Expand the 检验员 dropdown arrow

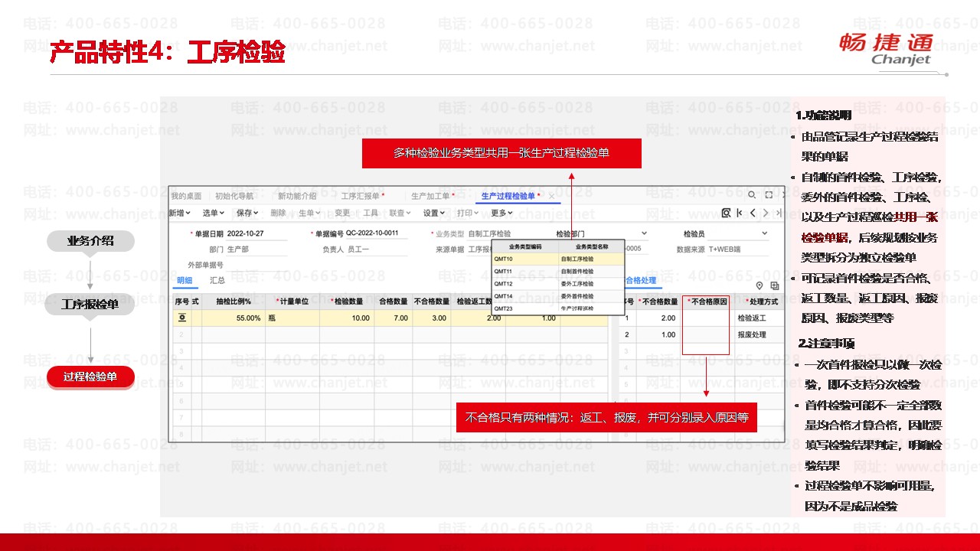[764, 233]
